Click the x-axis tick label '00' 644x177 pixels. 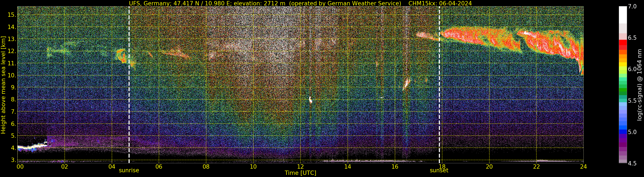pos(20,166)
